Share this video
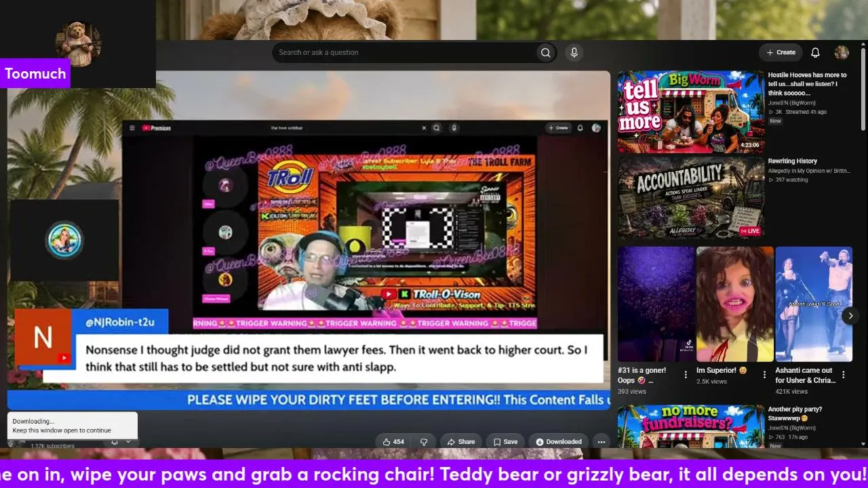 (460, 442)
